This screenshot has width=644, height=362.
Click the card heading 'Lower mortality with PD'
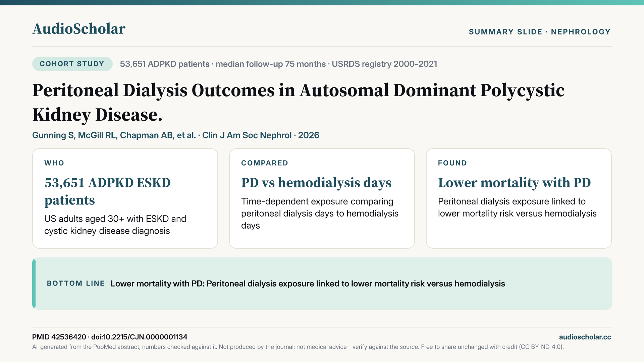pyautogui.click(x=514, y=183)
